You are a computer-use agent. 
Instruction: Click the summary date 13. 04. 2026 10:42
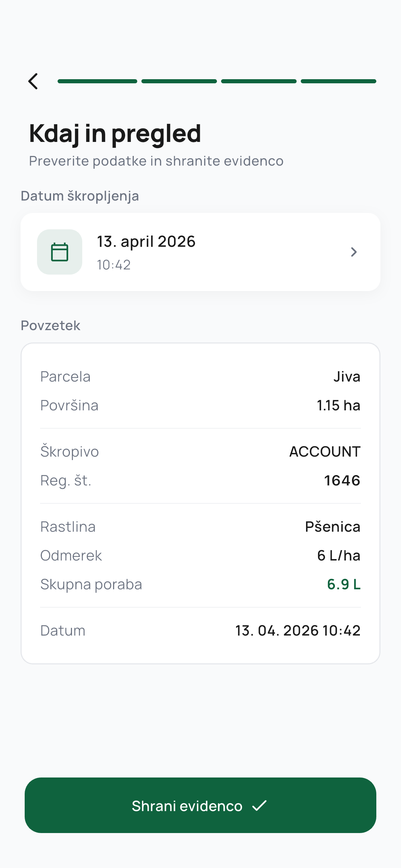[297, 631]
